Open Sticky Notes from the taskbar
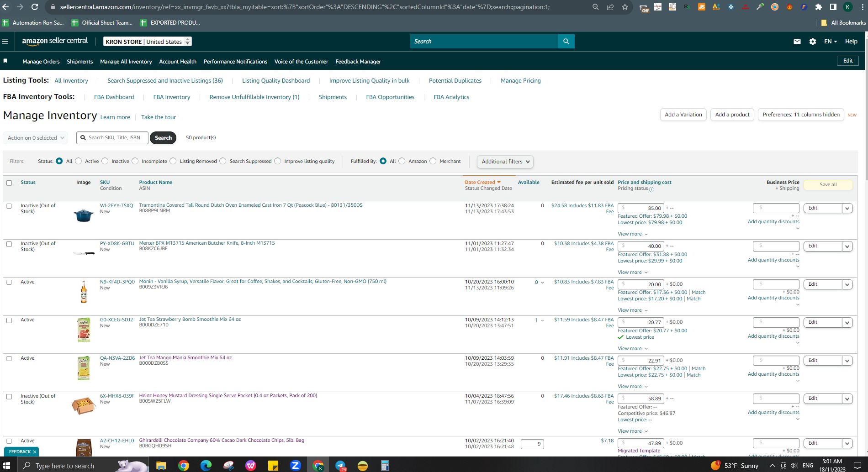This screenshot has width=868, height=472. tap(273, 466)
